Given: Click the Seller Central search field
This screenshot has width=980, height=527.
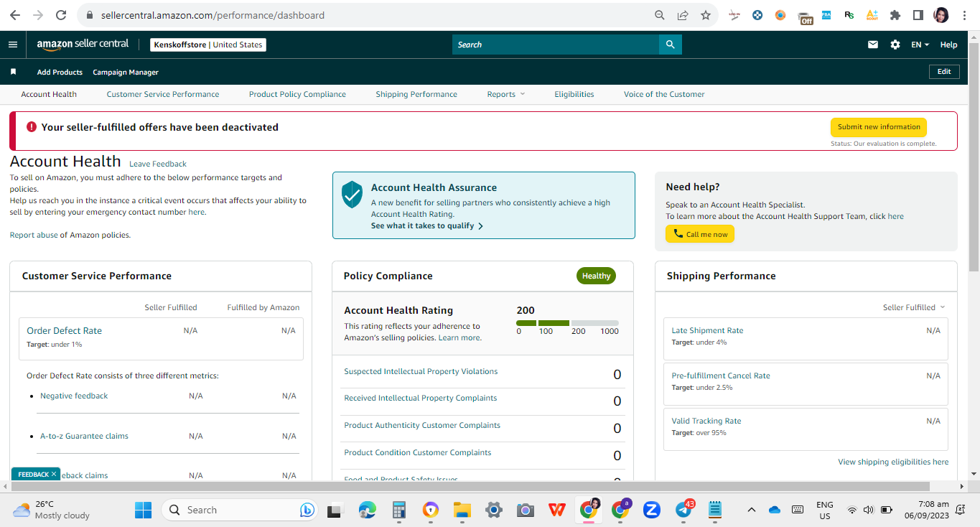Looking at the screenshot, I should click(x=556, y=45).
